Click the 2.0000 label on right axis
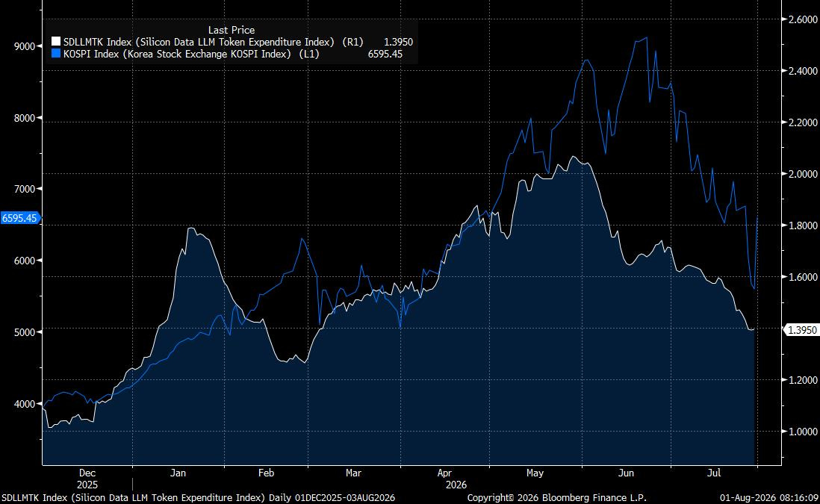Viewport: 820px width, 504px height. (802, 174)
